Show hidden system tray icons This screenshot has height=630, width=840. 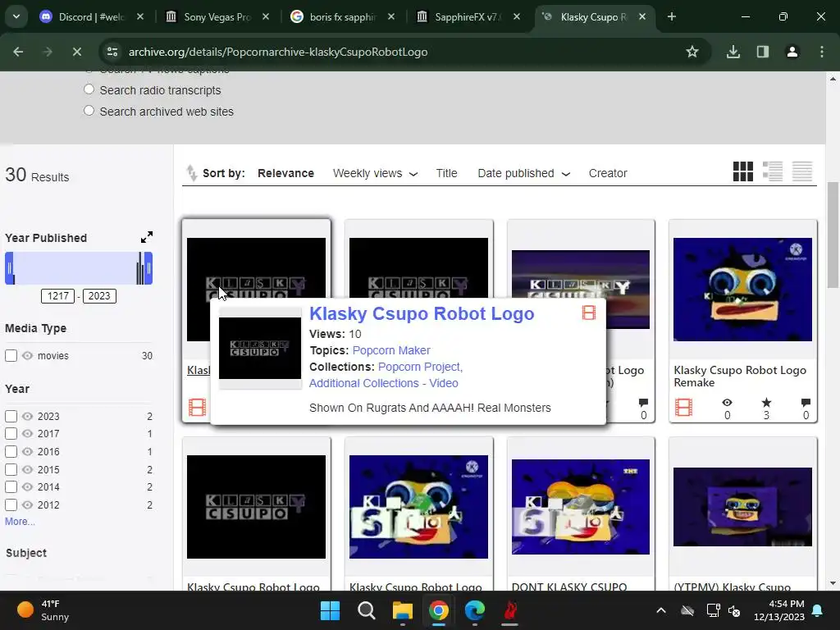661,610
